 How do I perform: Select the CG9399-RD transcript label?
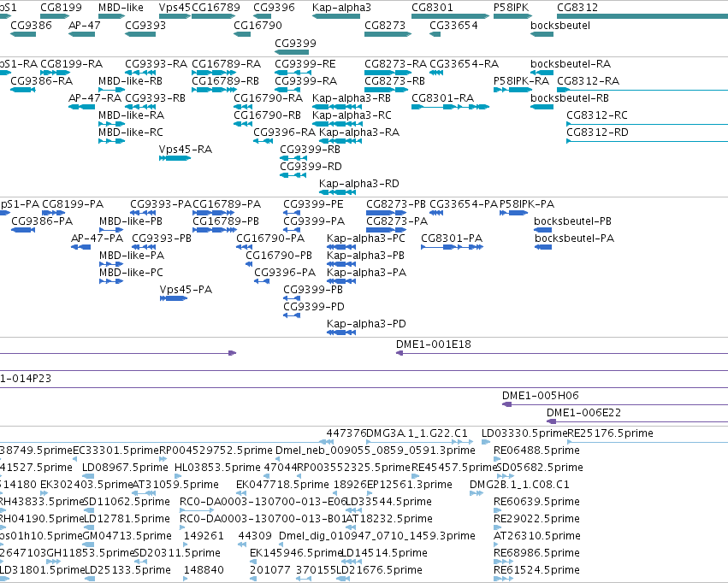(311, 166)
